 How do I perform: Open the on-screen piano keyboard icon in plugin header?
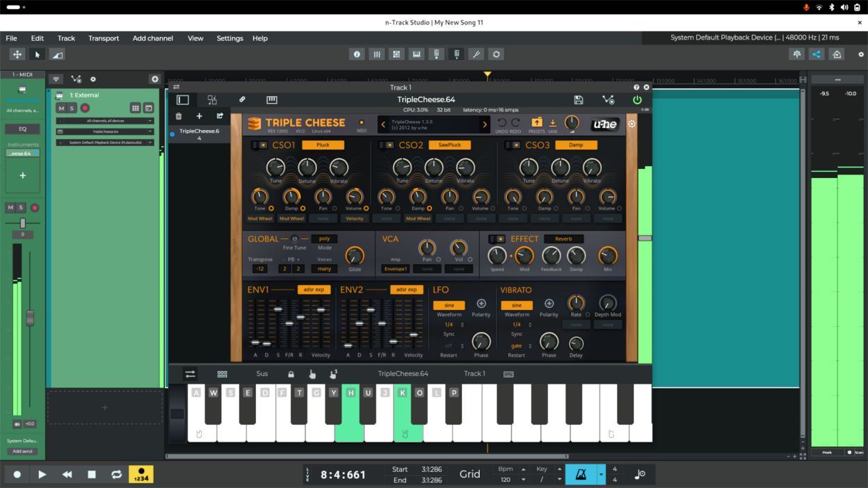[x=272, y=100]
